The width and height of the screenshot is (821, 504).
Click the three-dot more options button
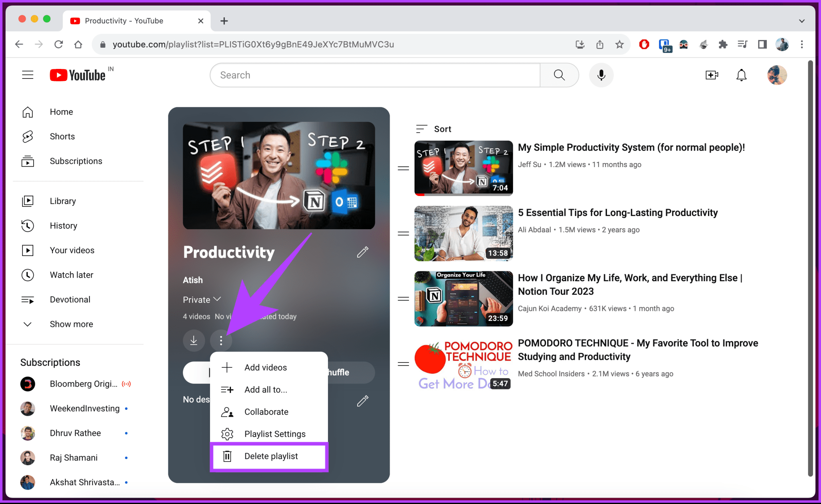(220, 341)
